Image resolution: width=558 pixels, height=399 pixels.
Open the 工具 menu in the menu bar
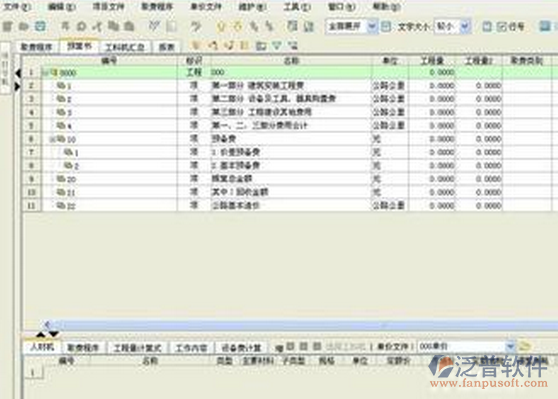coord(296,6)
